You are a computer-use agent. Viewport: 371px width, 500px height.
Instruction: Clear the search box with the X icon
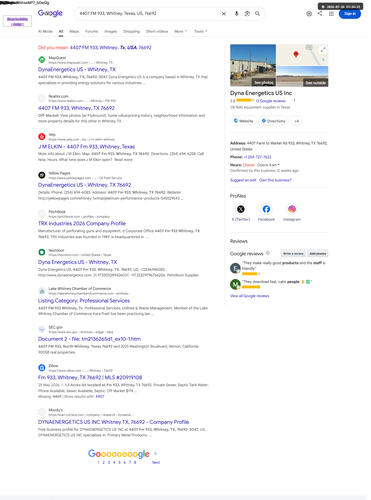tap(224, 14)
